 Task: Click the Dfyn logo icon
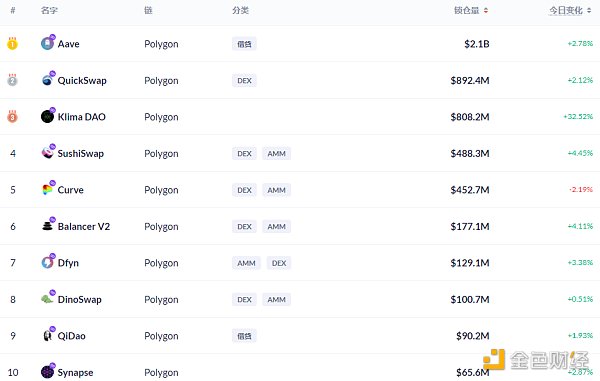pos(47,262)
